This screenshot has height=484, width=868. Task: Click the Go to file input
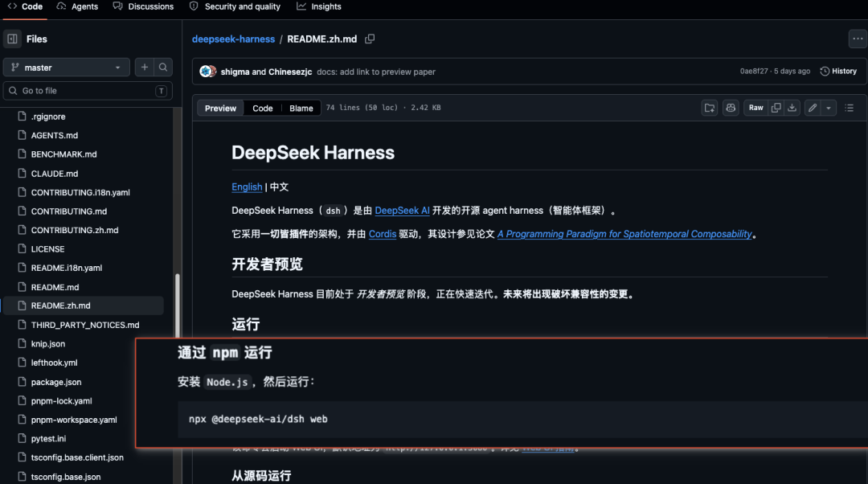click(x=88, y=90)
